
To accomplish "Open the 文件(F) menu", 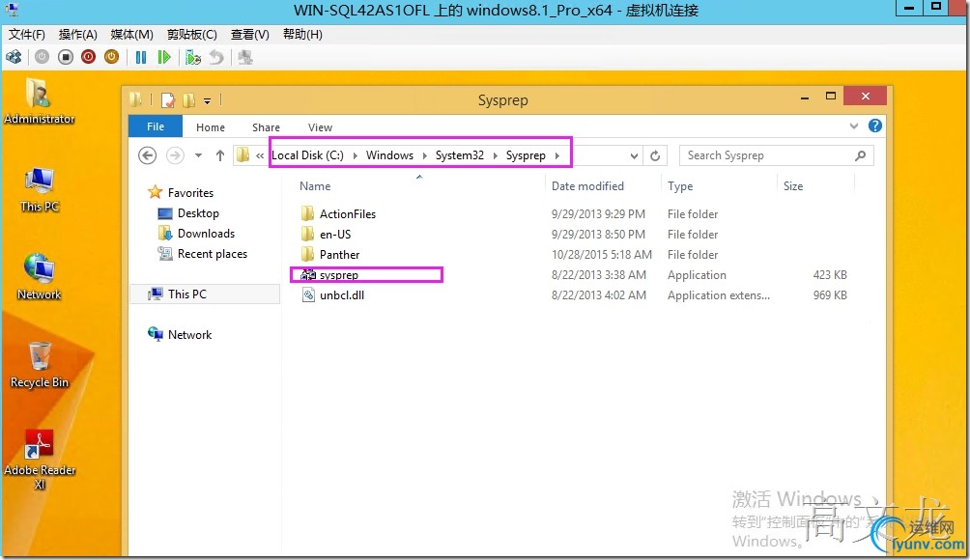I will tap(27, 35).
